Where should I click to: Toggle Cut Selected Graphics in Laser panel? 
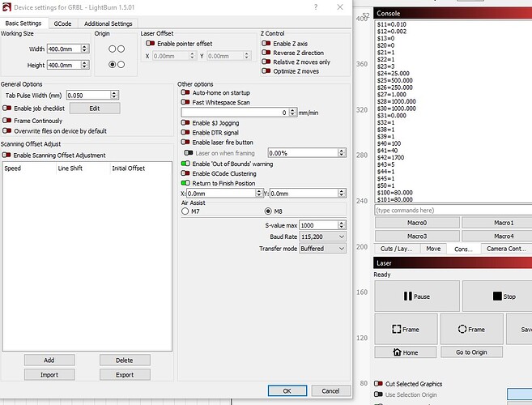378,384
